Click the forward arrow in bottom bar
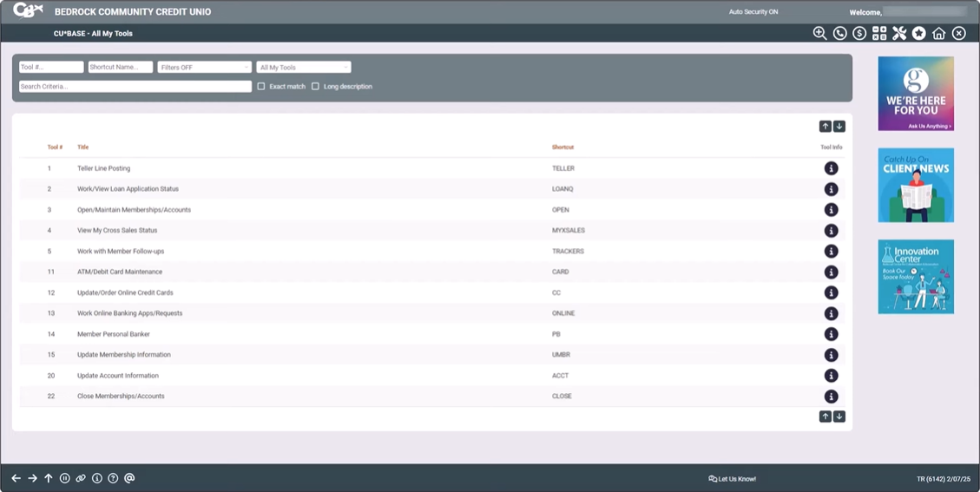The width and height of the screenshot is (980, 492). pyautogui.click(x=32, y=478)
